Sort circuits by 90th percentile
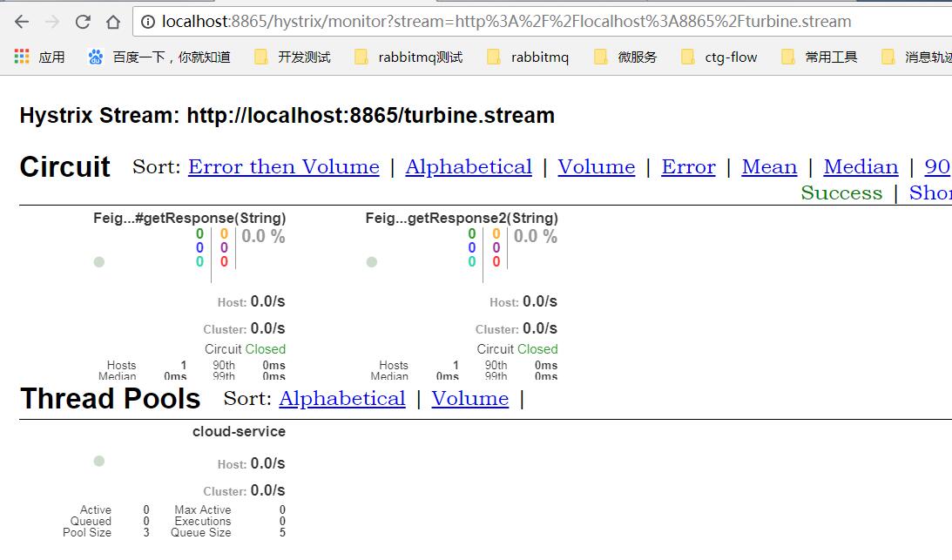952x560 pixels. 937,166
